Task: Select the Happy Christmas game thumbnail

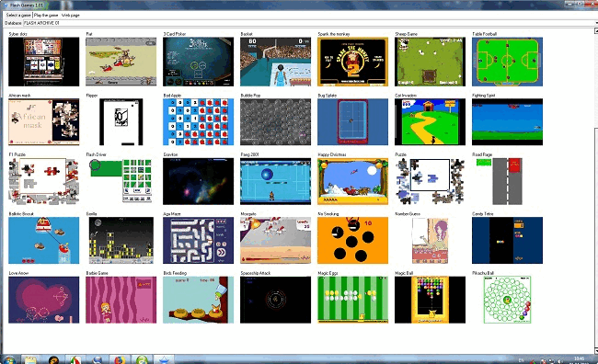Action: (x=352, y=181)
